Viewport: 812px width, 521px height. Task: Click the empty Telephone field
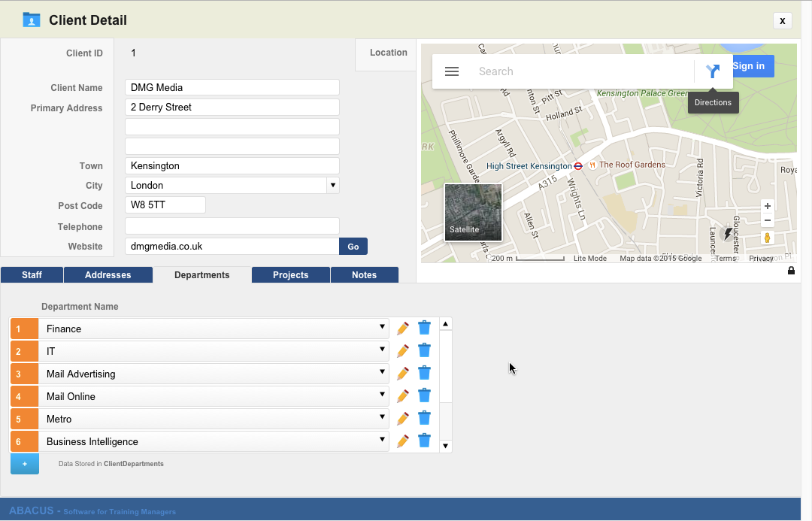coord(232,226)
